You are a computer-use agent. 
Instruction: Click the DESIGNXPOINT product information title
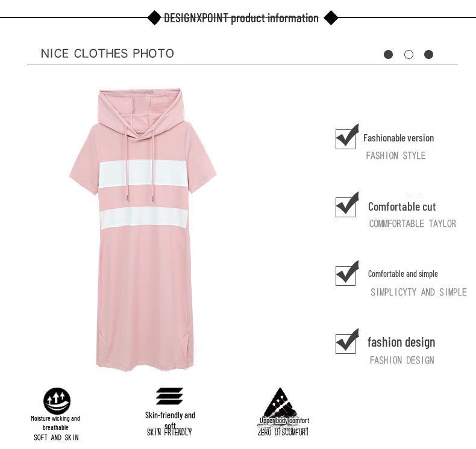[x=242, y=18]
